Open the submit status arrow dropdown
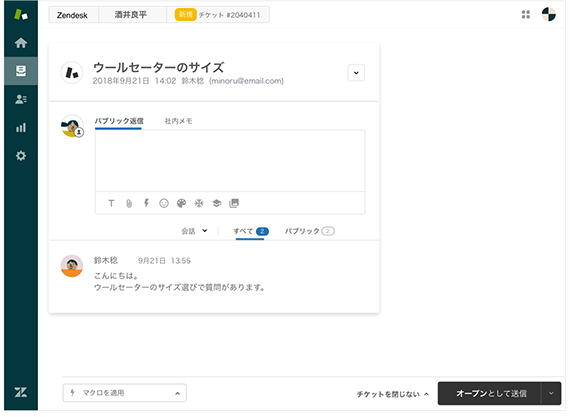Viewport: 570px width, 417px height. pyautogui.click(x=551, y=393)
